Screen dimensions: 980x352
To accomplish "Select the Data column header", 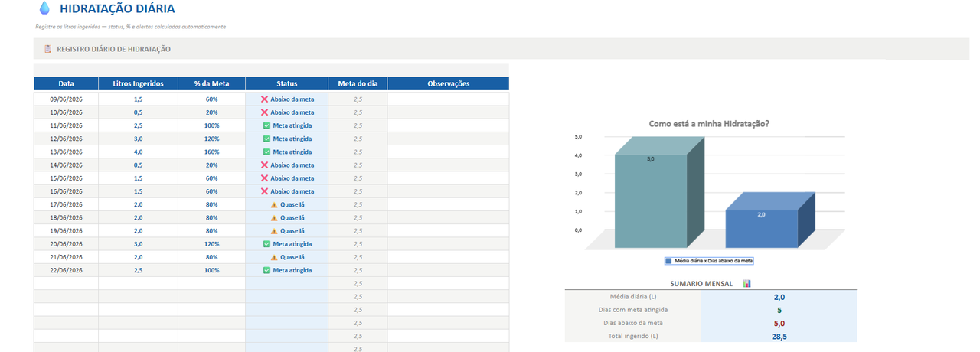I will coord(66,83).
